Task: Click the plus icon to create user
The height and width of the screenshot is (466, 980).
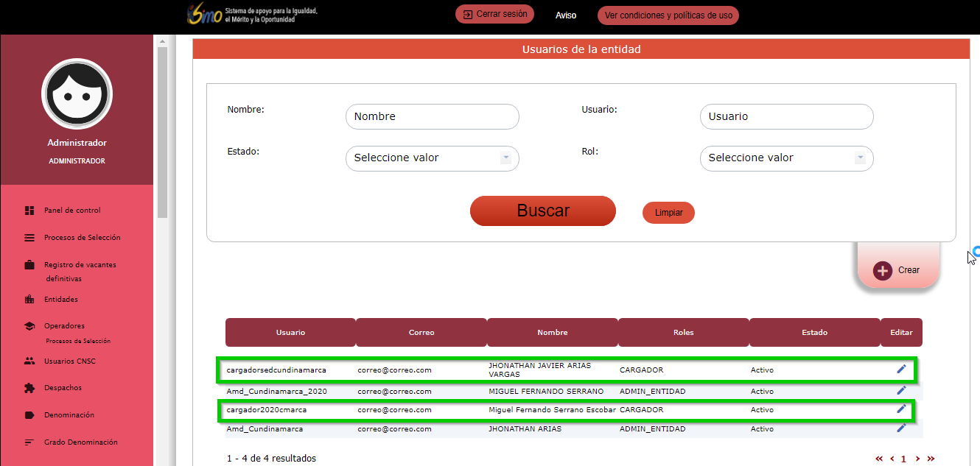Action: (x=883, y=270)
